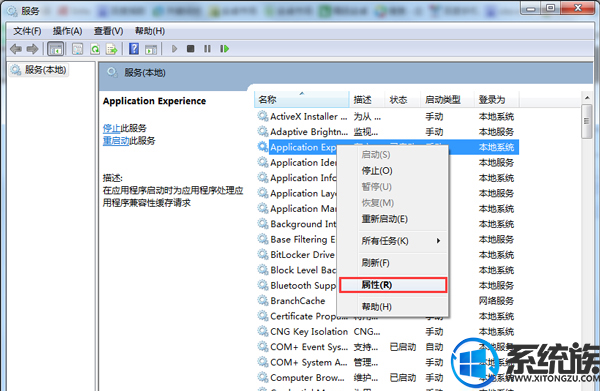The image size is (600, 391).
Task: Click the 重启动 link to restart service
Action: click(116, 141)
